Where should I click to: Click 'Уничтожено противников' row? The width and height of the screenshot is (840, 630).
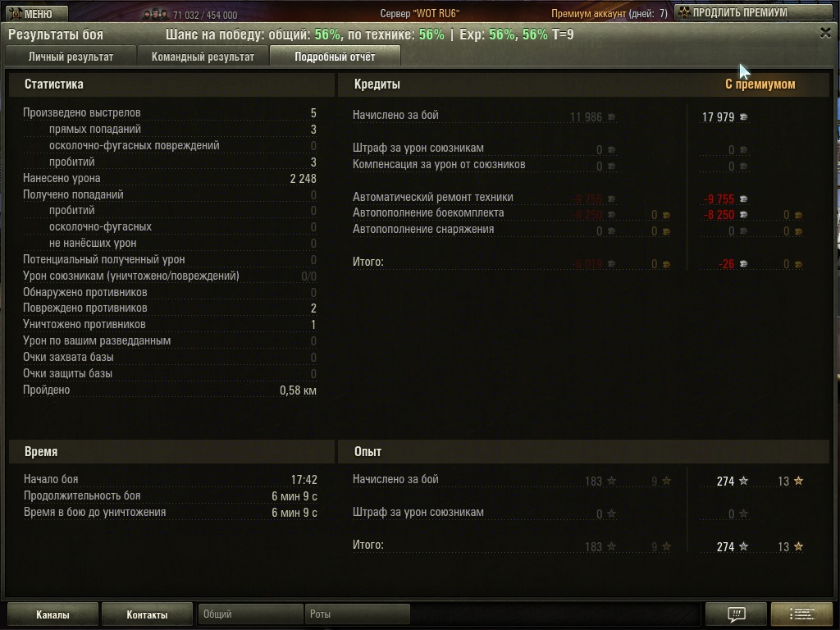[169, 325]
